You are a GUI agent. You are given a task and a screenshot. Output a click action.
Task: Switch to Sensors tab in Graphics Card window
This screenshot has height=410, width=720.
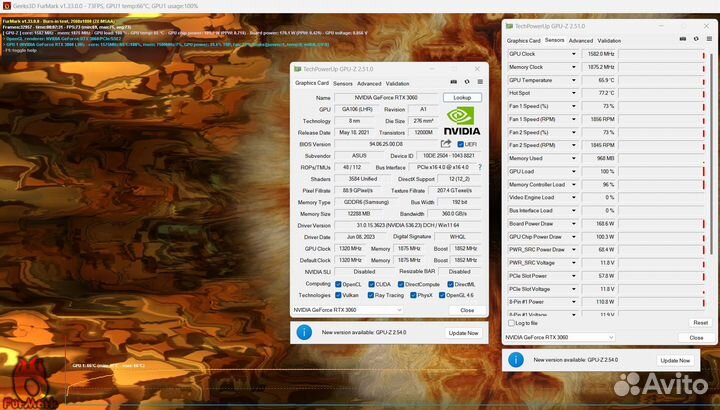coord(343,84)
